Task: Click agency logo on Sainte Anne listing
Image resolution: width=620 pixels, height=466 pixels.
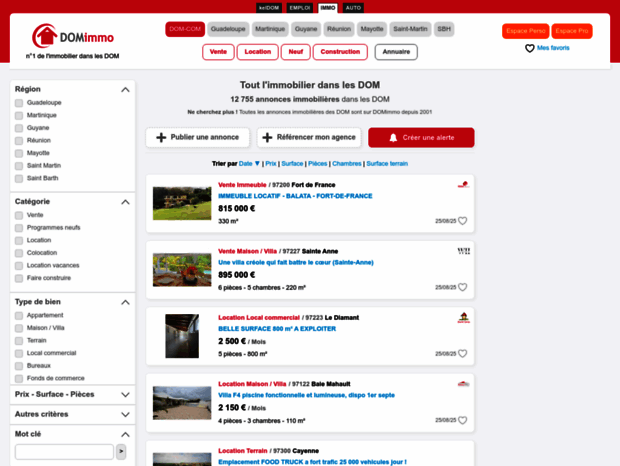Action: (x=463, y=251)
